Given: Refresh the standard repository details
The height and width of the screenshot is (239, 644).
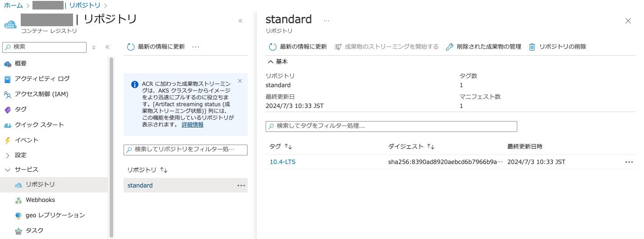Looking at the screenshot, I should (x=298, y=47).
